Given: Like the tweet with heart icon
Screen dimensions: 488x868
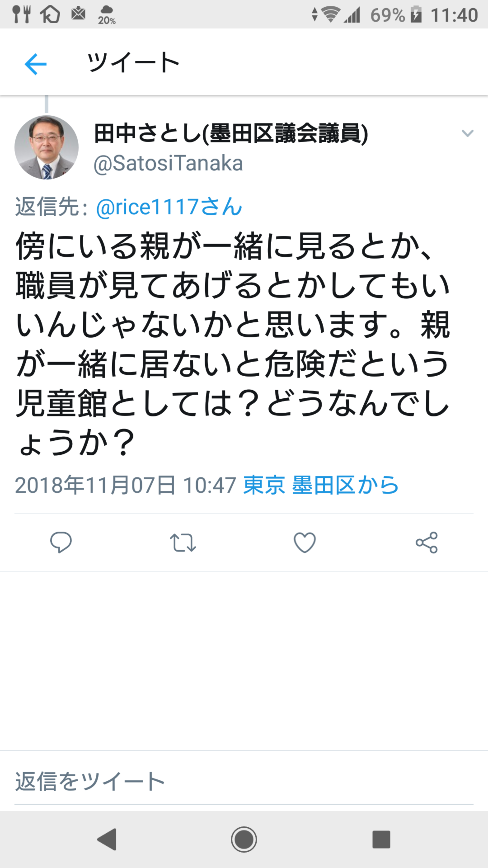Looking at the screenshot, I should pos(305,542).
